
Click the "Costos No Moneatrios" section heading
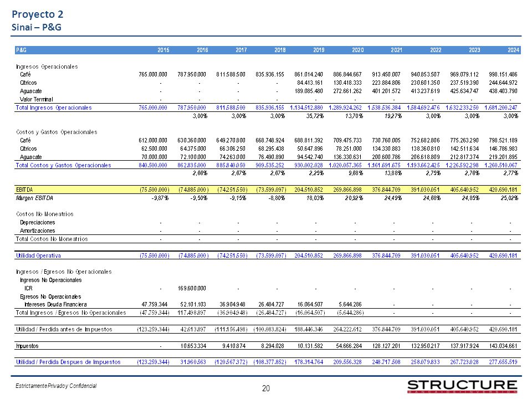tap(45, 214)
